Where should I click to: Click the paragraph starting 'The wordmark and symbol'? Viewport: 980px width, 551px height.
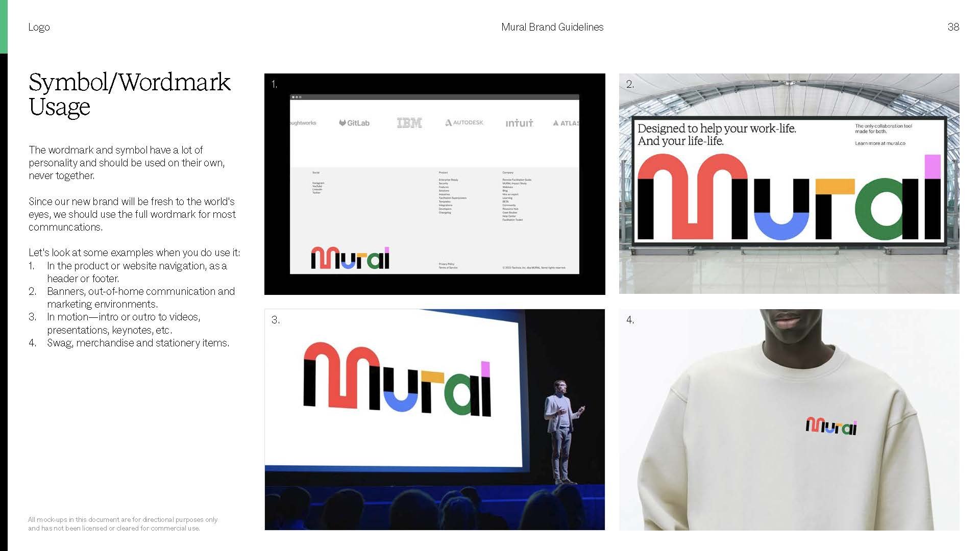click(127, 163)
